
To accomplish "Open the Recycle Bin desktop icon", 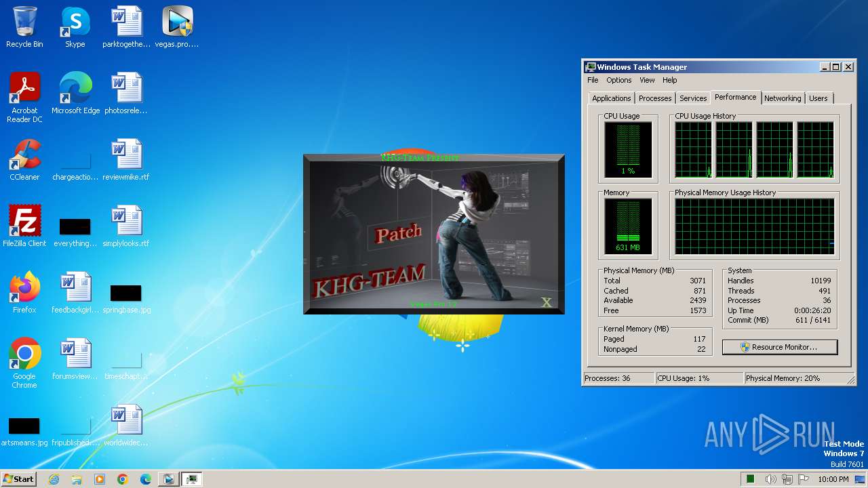I will tap(24, 27).
